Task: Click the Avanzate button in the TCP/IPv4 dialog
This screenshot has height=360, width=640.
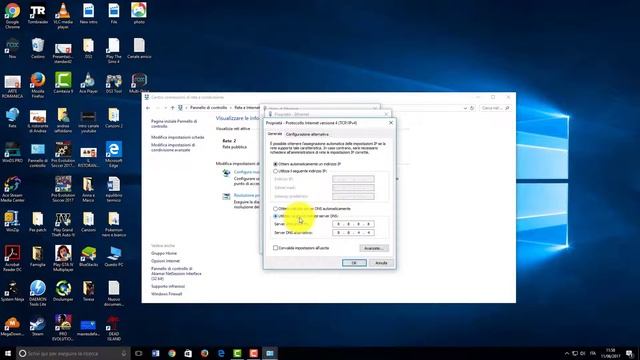Action: pyautogui.click(x=374, y=248)
